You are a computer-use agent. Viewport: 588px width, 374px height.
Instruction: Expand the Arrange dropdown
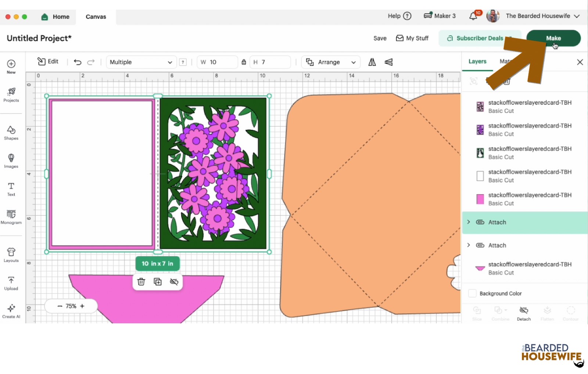331,62
